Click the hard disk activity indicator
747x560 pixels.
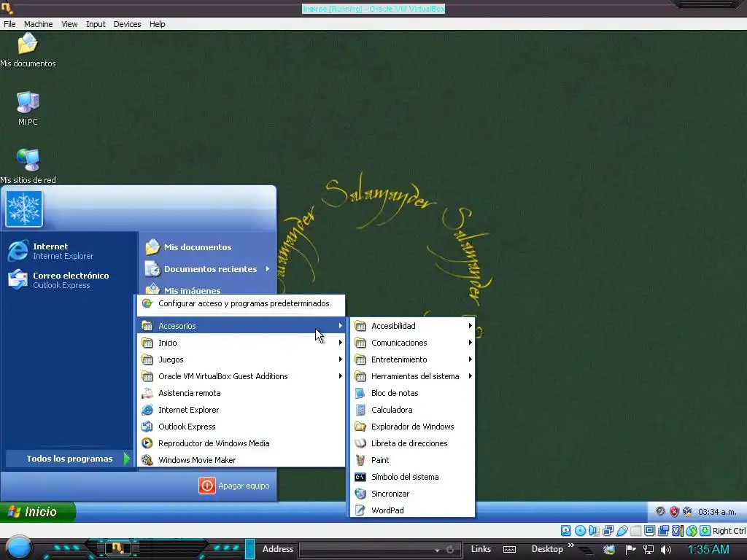coord(566,531)
